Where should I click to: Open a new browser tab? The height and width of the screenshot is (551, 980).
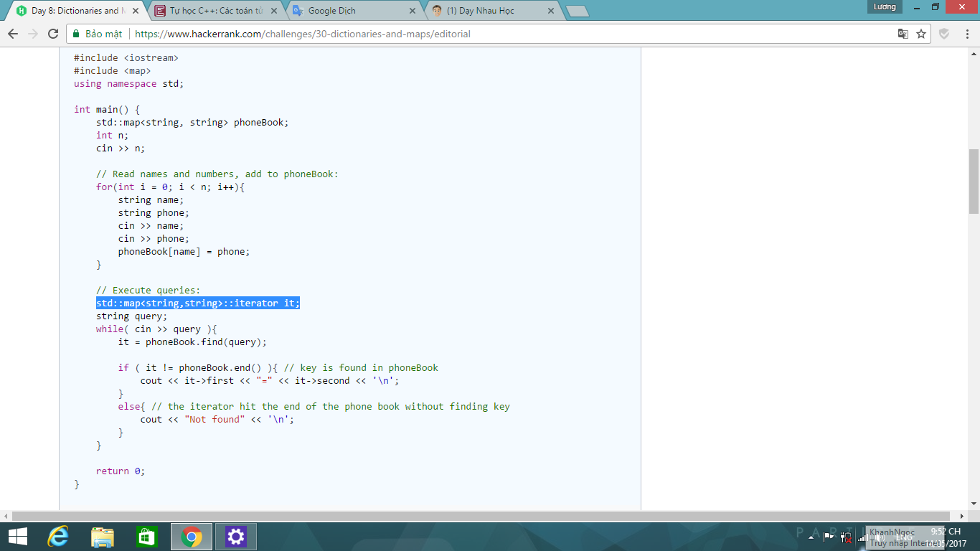[577, 11]
